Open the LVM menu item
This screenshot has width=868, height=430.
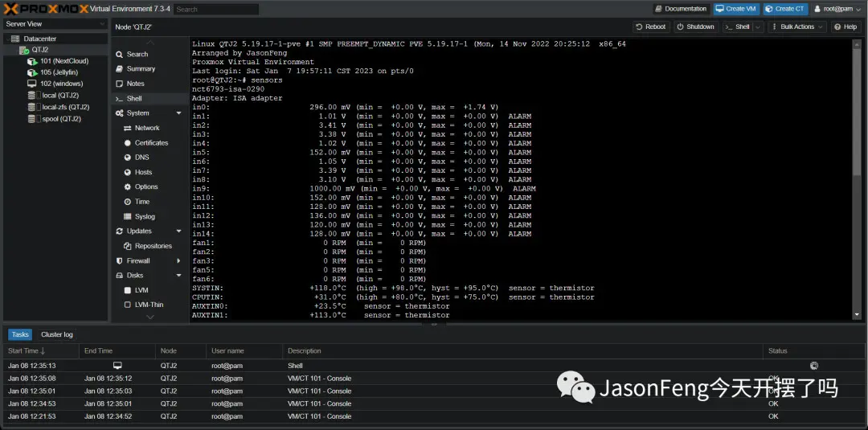pyautogui.click(x=141, y=290)
